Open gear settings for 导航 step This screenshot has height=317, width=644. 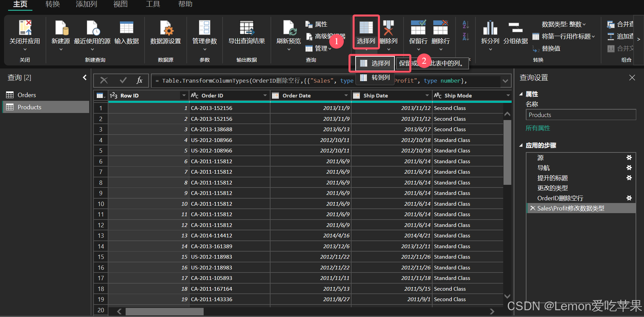coord(629,168)
